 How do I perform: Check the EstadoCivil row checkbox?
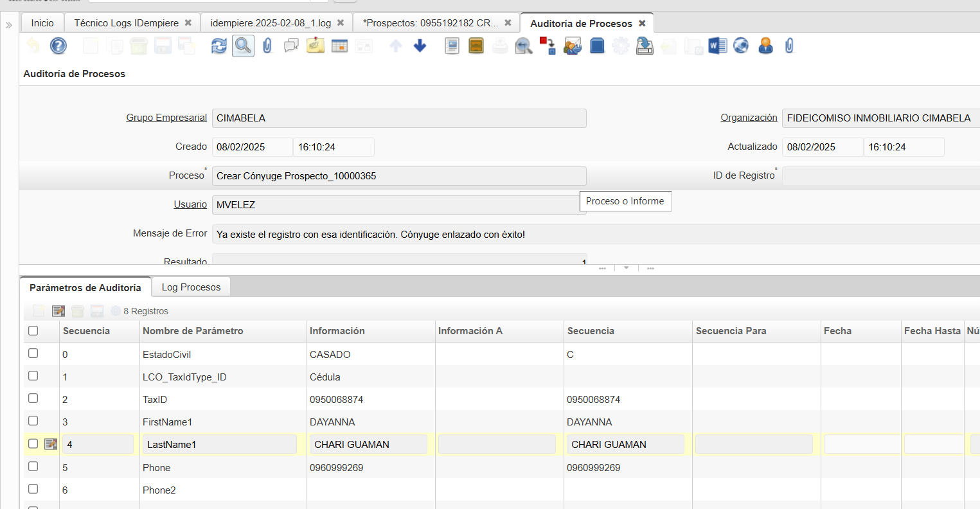coord(33,353)
